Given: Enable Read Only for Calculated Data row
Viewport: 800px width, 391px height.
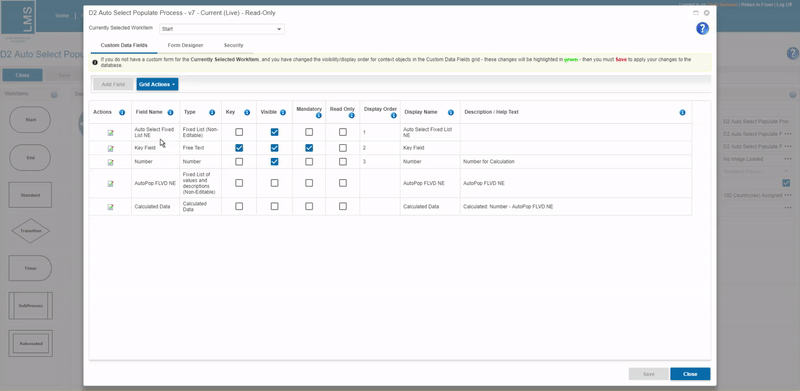Looking at the screenshot, I should tap(343, 206).
